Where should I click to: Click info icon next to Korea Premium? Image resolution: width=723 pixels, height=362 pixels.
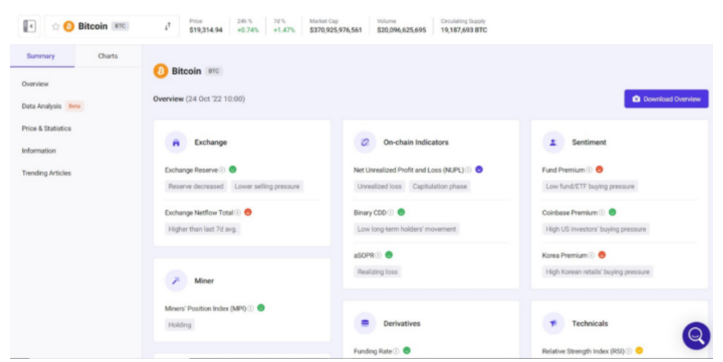point(592,255)
